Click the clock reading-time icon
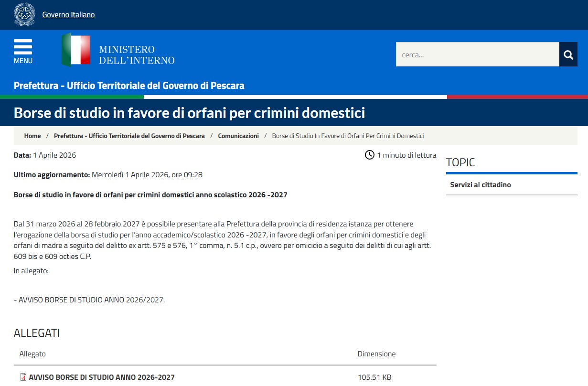588x386 pixels. point(369,155)
